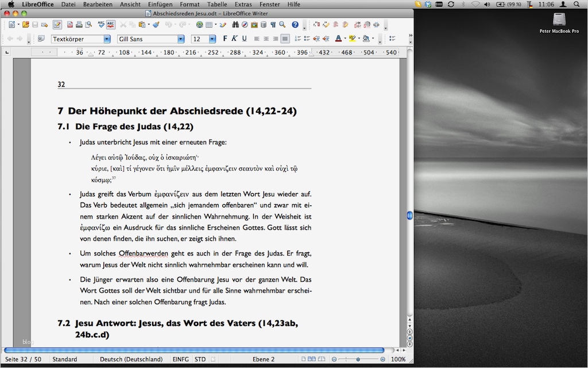Screen dimensions: 588x368
Task: Toggle Edit File mode button
Action: (x=57, y=25)
